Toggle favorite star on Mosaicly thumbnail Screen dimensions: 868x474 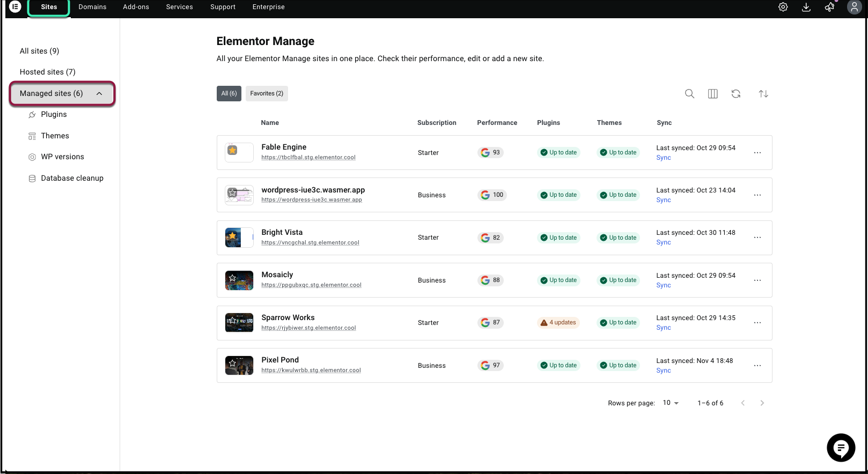232,278
